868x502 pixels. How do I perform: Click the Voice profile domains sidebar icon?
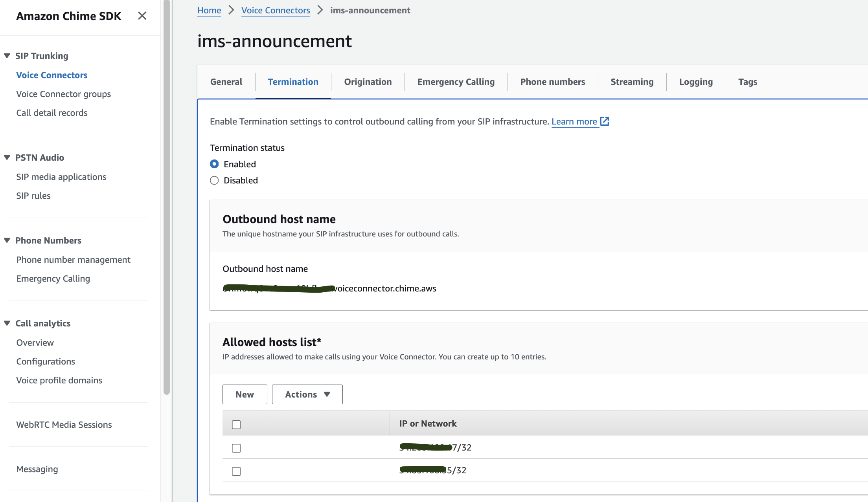(x=59, y=380)
